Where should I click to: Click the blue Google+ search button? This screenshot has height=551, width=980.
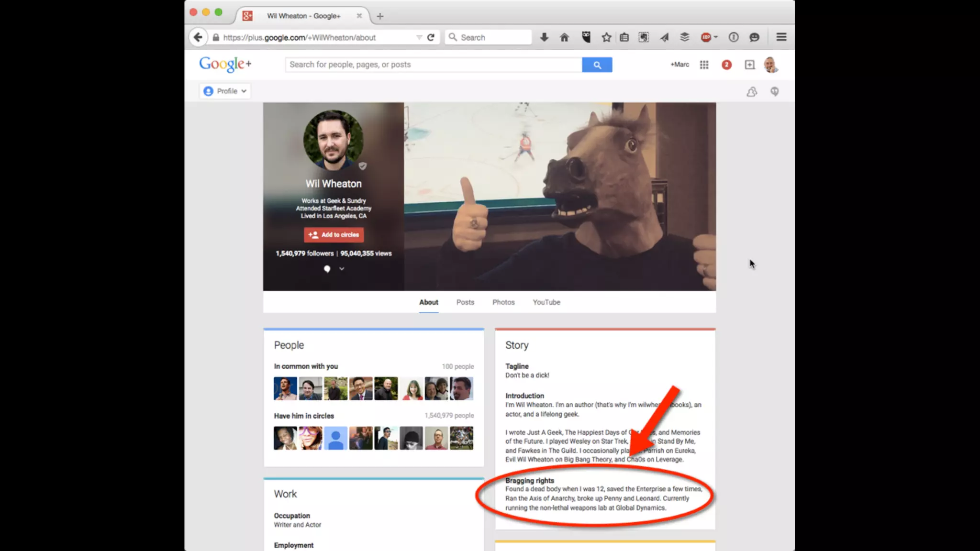pyautogui.click(x=597, y=65)
